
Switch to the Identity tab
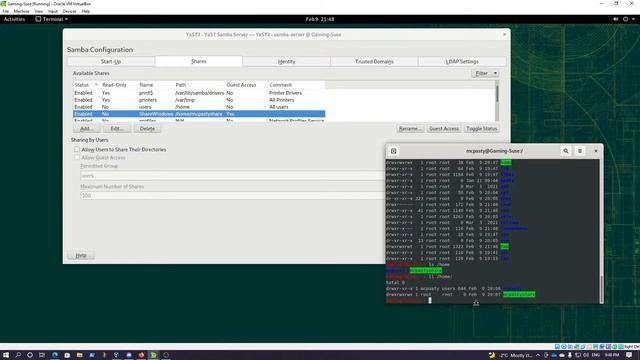pos(286,62)
